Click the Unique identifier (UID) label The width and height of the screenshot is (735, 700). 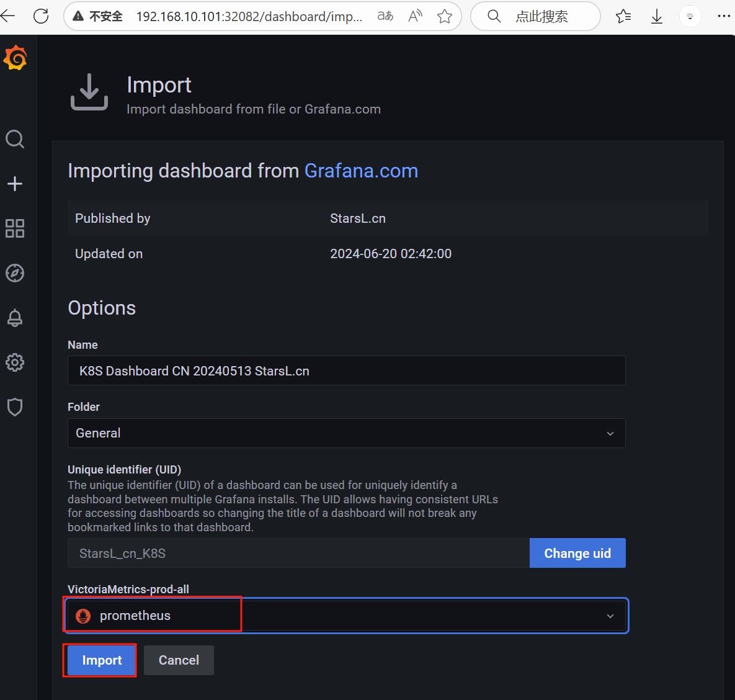pos(124,469)
